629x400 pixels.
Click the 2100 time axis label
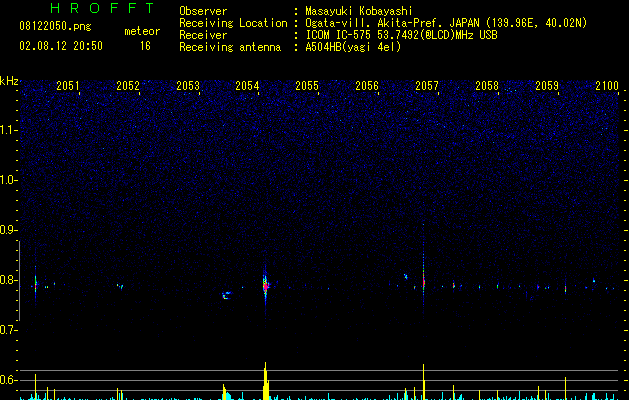(x=607, y=85)
